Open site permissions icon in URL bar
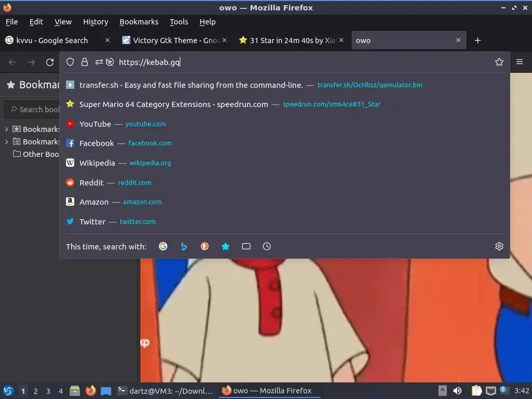Image resolution: width=532 pixels, height=399 pixels. tap(99, 62)
